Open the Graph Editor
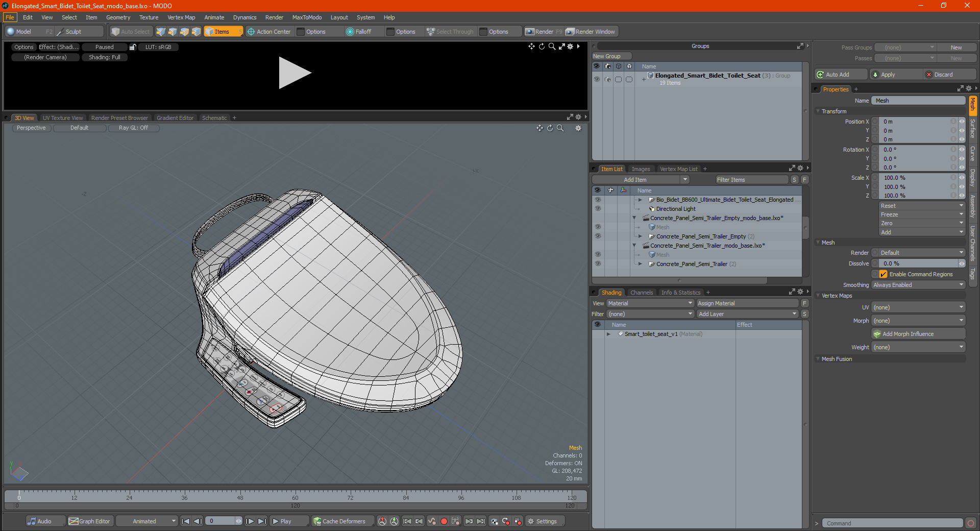 point(89,521)
